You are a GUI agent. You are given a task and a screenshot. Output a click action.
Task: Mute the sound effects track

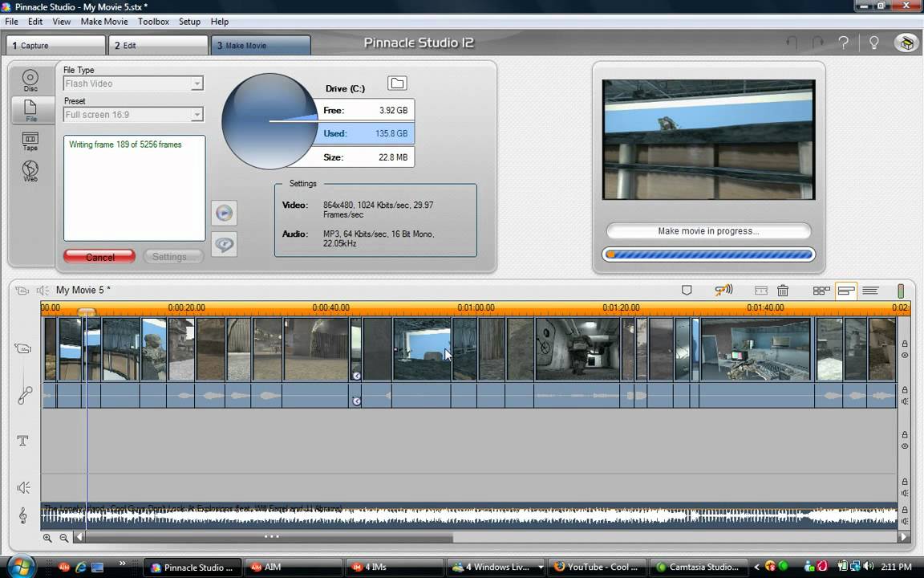click(x=905, y=493)
